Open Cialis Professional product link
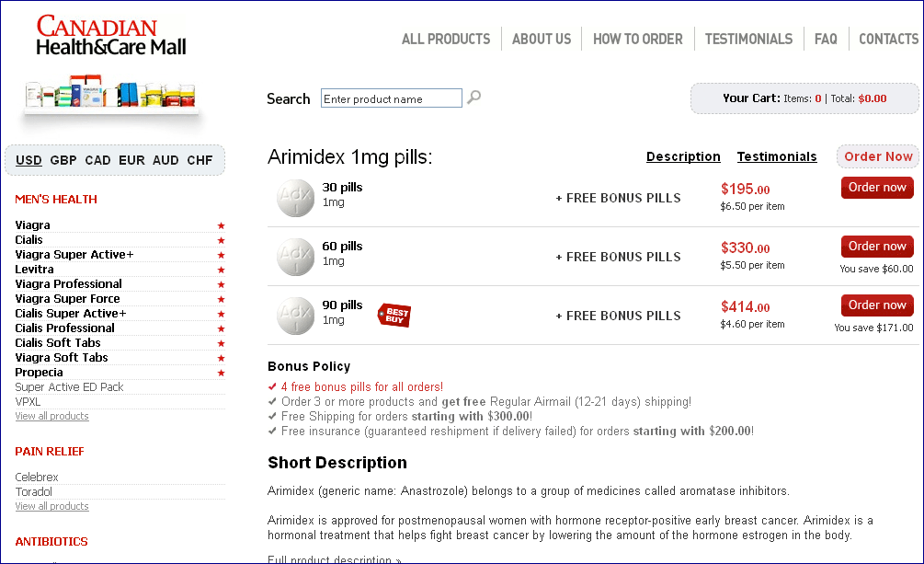924x564 pixels. (x=64, y=328)
